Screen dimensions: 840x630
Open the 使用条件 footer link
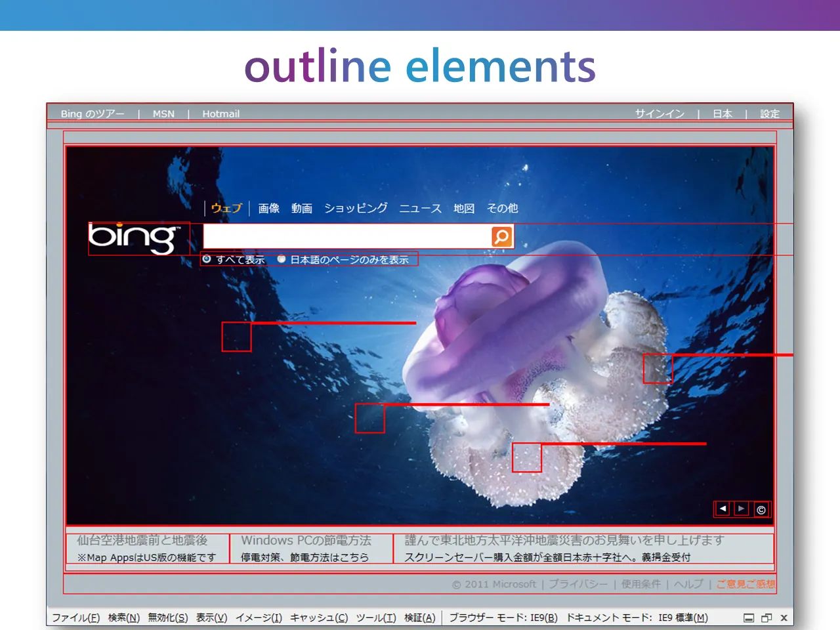tap(641, 584)
